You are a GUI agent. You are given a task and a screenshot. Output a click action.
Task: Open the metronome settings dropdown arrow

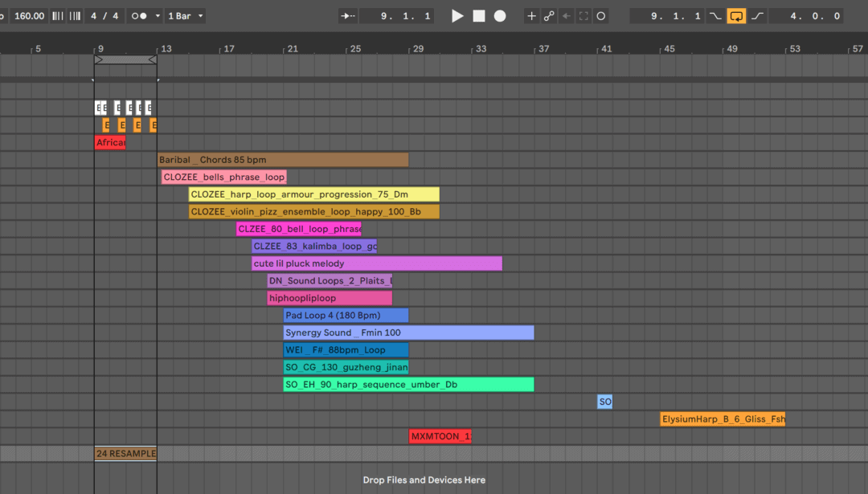click(156, 15)
